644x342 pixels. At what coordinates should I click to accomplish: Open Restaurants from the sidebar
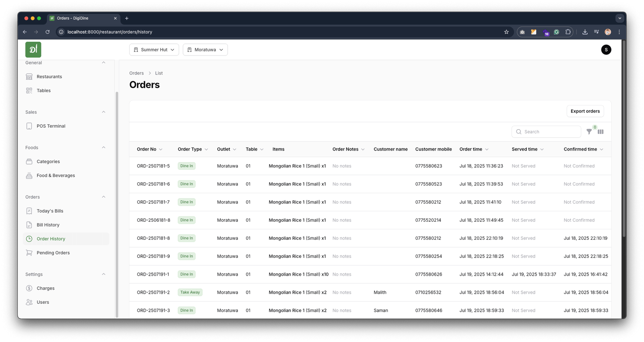[x=49, y=76]
